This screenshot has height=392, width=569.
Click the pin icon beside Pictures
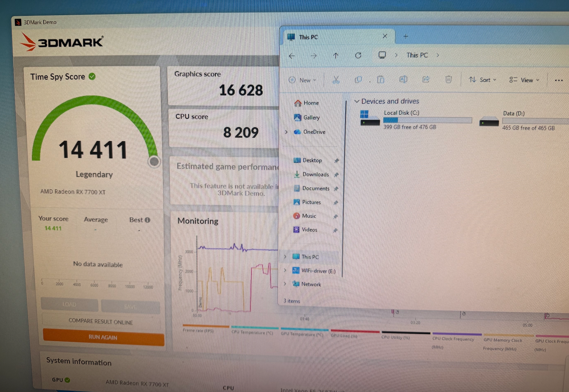pos(336,203)
